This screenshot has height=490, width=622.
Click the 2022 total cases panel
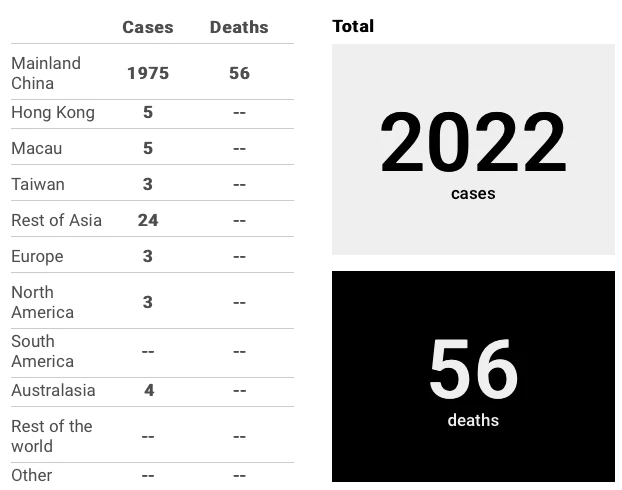click(473, 149)
